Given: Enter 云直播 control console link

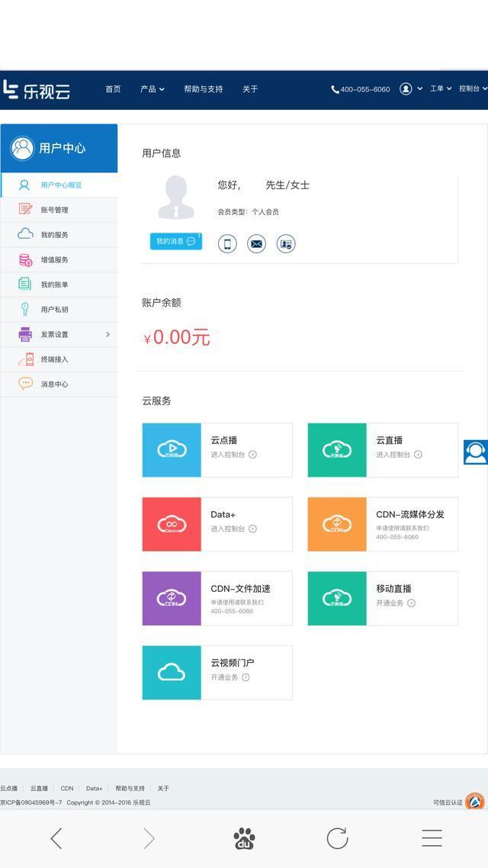Looking at the screenshot, I should (399, 455).
